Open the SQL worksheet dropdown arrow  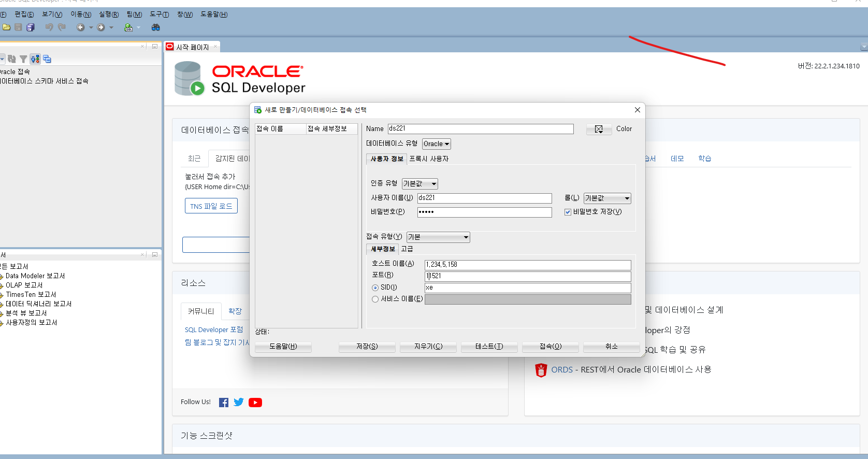(138, 28)
